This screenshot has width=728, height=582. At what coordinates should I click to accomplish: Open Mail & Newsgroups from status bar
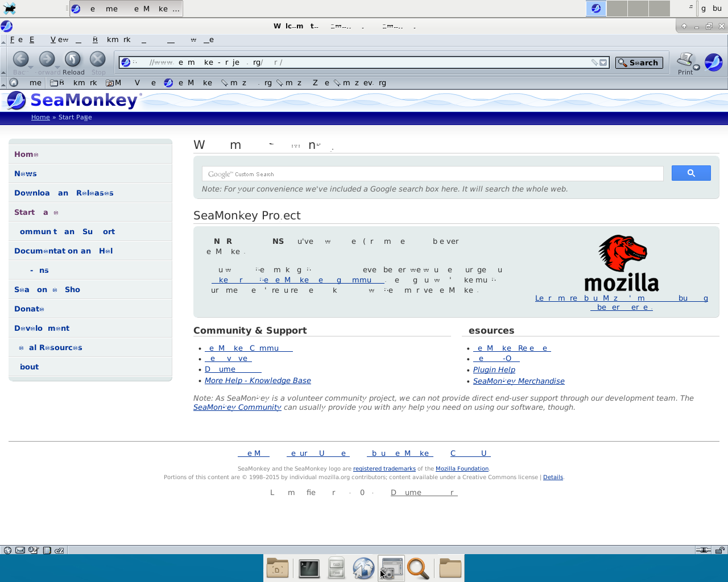click(x=20, y=550)
